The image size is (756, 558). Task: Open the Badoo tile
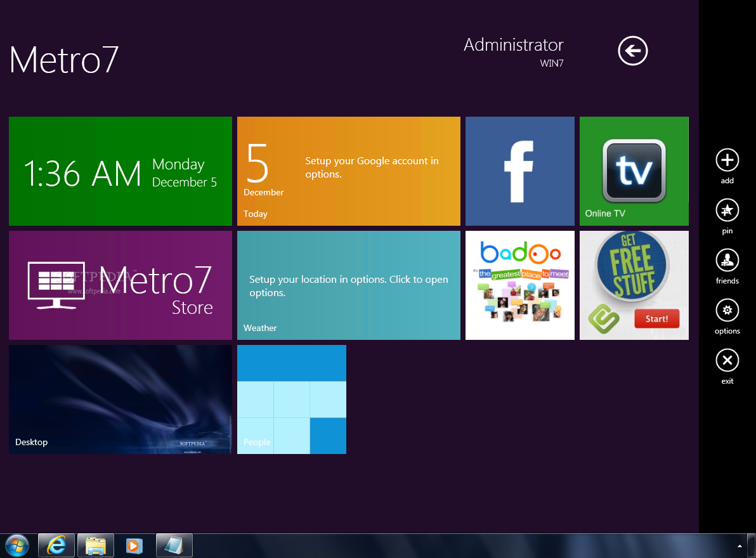(x=520, y=285)
